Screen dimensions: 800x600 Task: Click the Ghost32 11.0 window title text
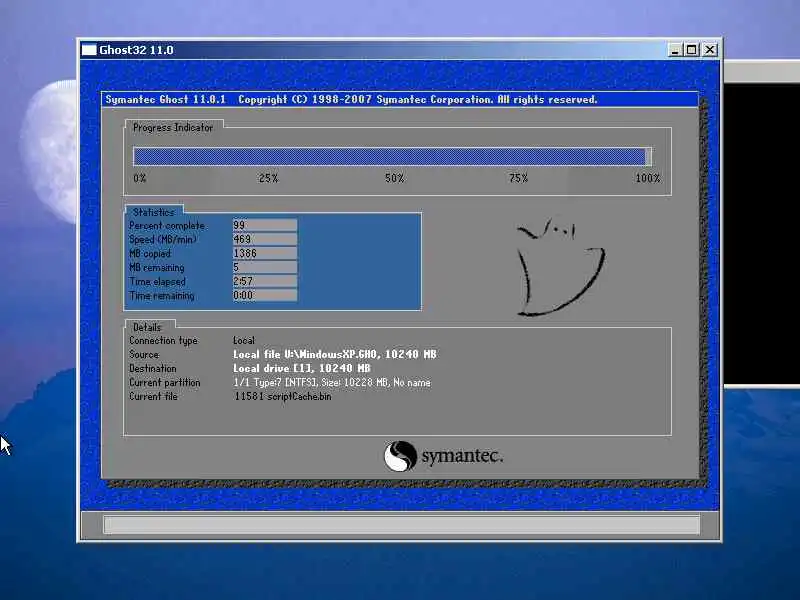click(136, 50)
